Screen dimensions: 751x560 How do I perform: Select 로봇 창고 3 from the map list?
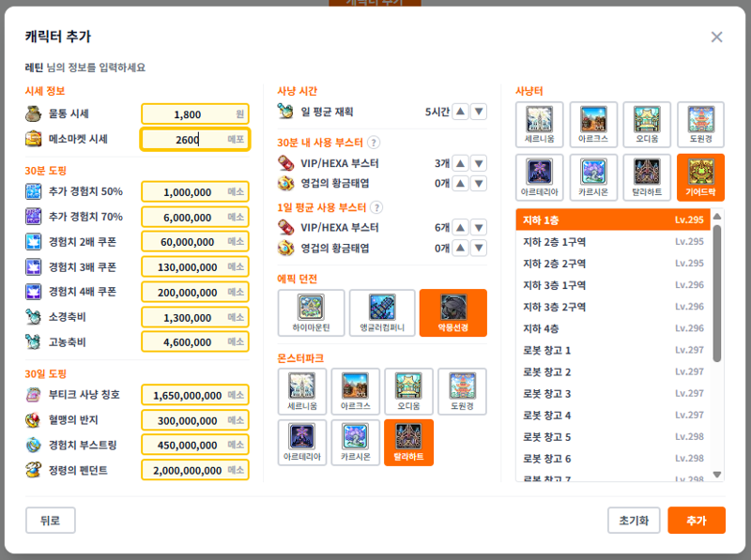(x=613, y=393)
